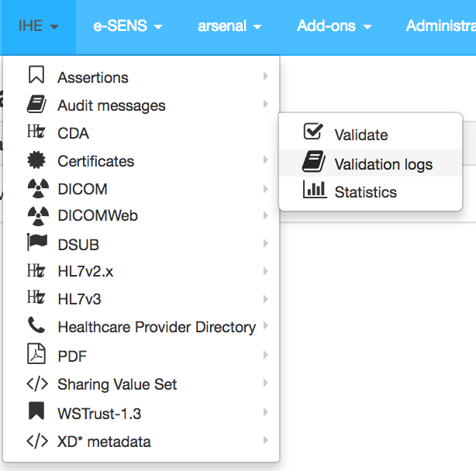Click the book icon next to Audit messages

(36, 105)
